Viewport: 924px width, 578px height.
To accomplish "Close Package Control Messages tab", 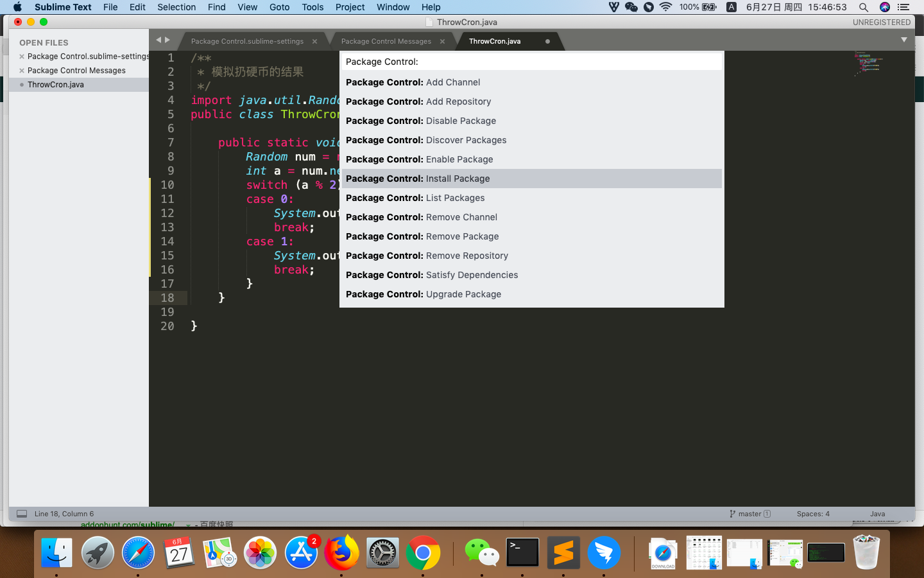I will point(442,41).
